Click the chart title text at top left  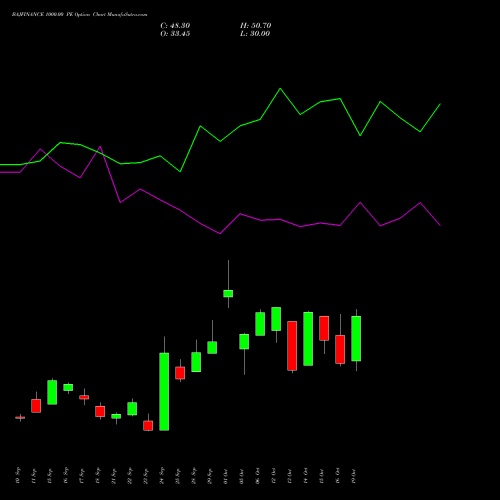click(x=79, y=15)
